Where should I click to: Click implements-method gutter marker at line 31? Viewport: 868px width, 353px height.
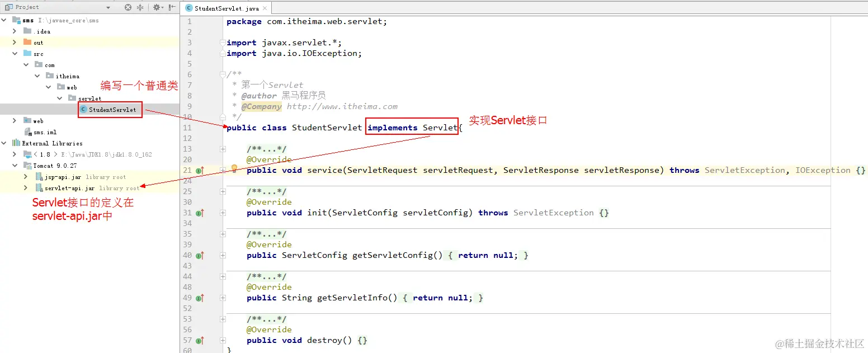200,213
